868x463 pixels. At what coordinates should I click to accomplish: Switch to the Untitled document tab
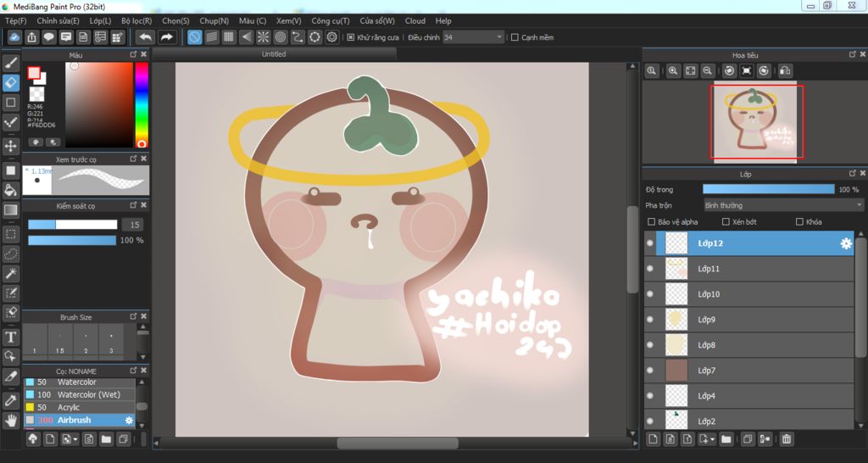[x=274, y=54]
